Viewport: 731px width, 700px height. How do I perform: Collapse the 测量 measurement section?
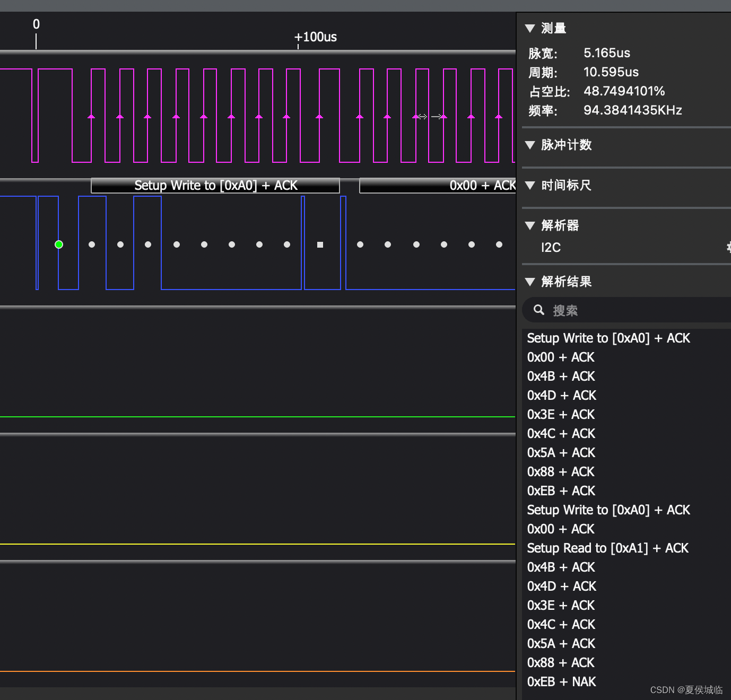(x=529, y=28)
